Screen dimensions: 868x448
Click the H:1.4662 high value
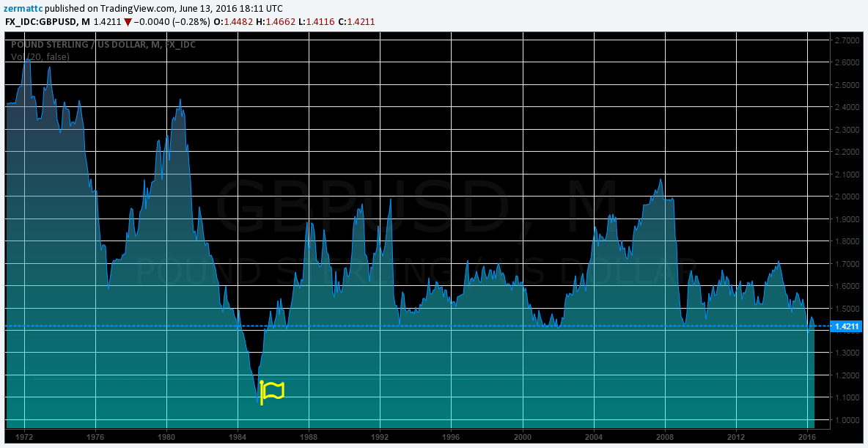(275, 23)
